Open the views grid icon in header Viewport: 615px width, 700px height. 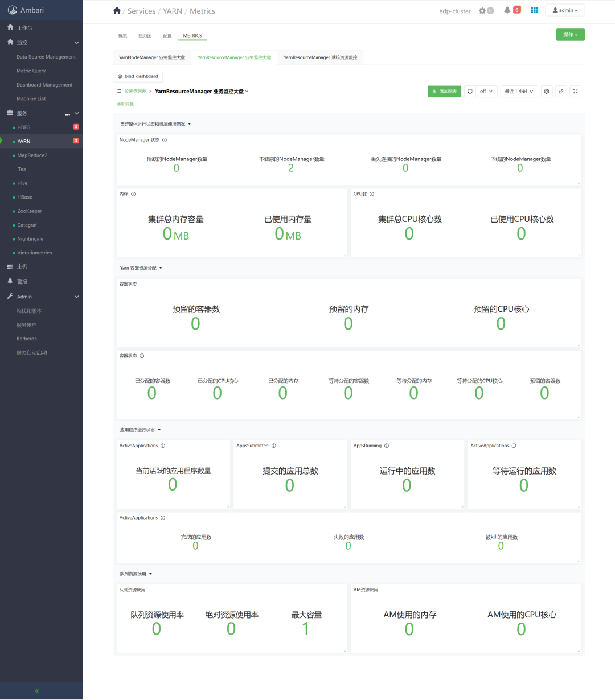coord(534,10)
